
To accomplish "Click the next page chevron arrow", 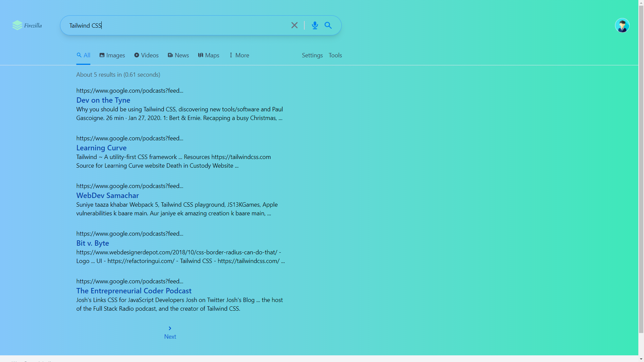I will pyautogui.click(x=170, y=328).
